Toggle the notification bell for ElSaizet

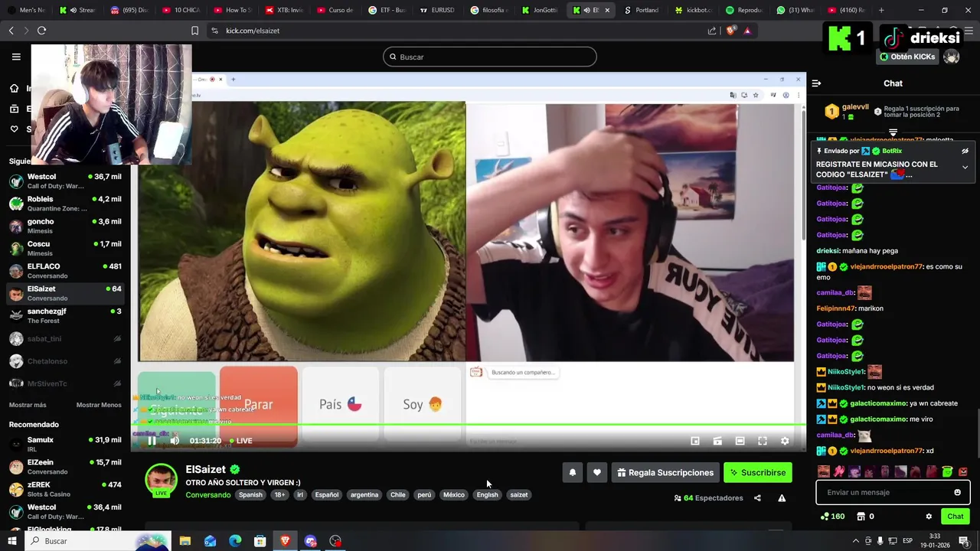(x=572, y=473)
